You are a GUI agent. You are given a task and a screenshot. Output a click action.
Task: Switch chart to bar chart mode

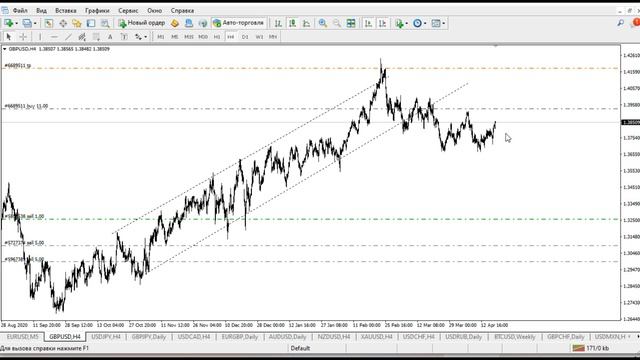point(278,23)
